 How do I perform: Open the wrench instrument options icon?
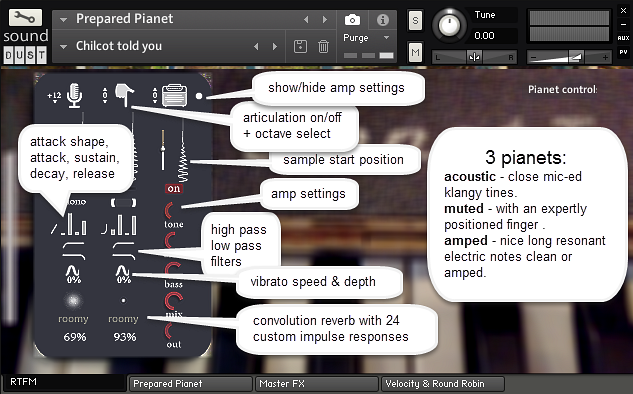tap(25, 17)
